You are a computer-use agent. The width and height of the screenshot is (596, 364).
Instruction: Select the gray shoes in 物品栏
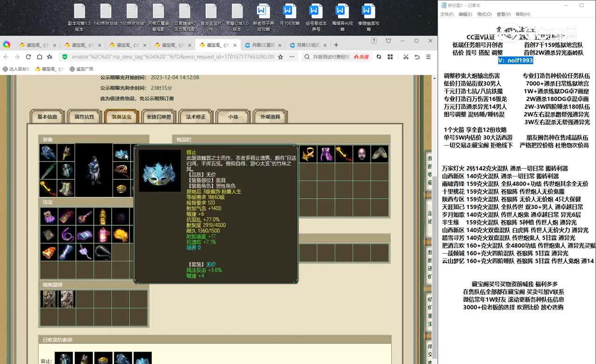pyautogui.click(x=380, y=154)
